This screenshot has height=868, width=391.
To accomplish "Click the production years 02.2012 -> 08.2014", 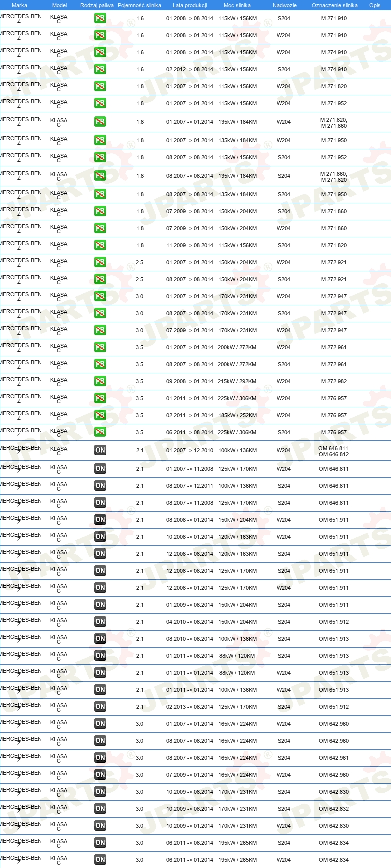I will [190, 69].
